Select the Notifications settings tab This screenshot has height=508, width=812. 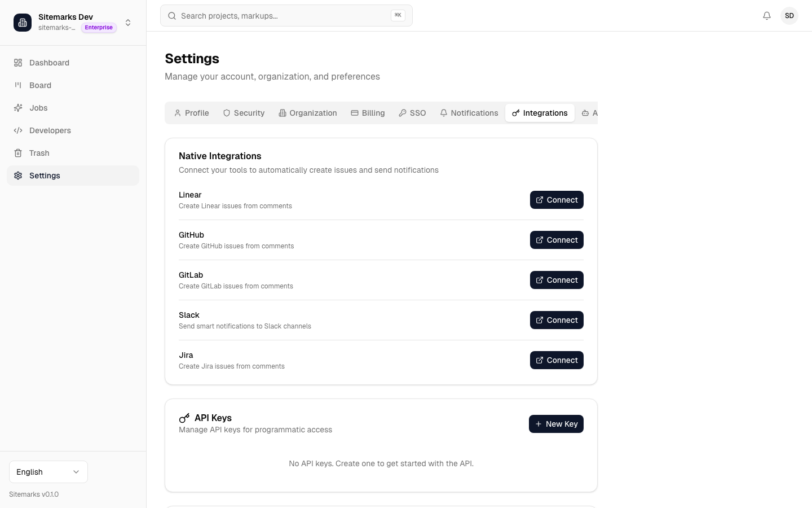pyautogui.click(x=469, y=113)
